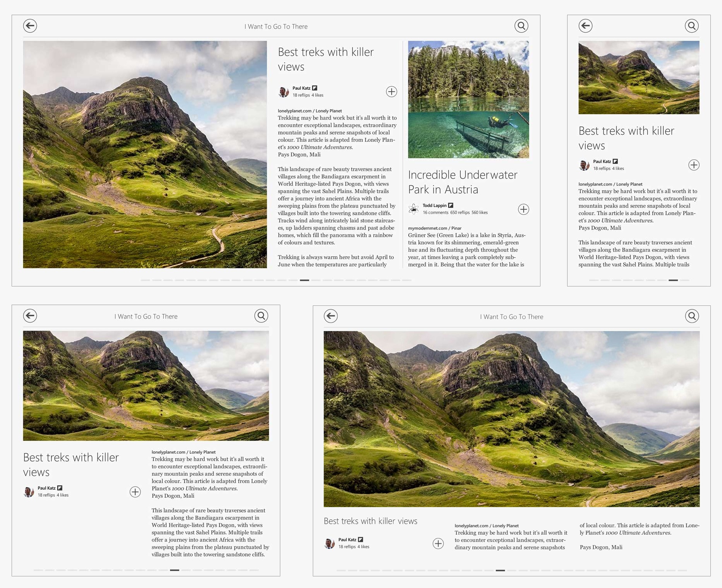Screen dimensions: 722x588
Task: Click "I Want To Go To There" in wide single-article layout
Action: click(512, 317)
